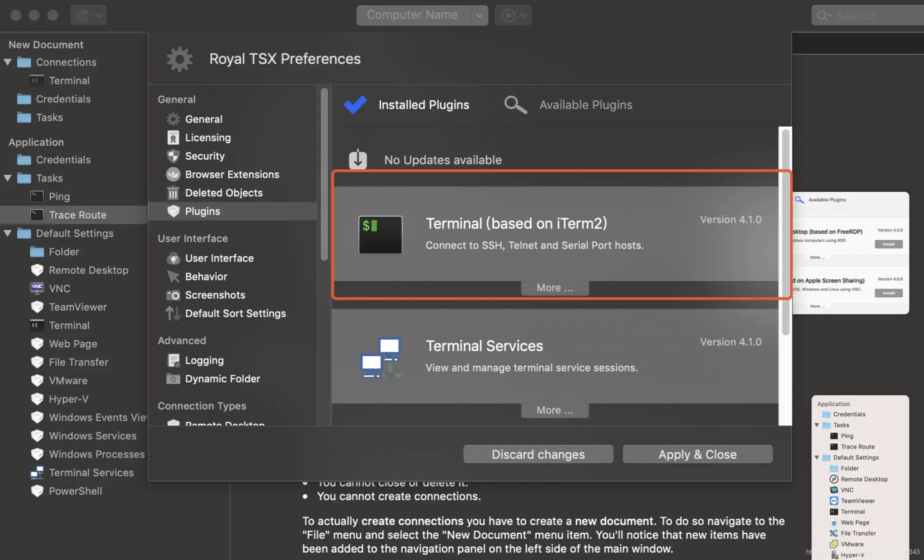Collapse the Default Settings folder
This screenshot has height=560, width=924.
pyautogui.click(x=8, y=233)
